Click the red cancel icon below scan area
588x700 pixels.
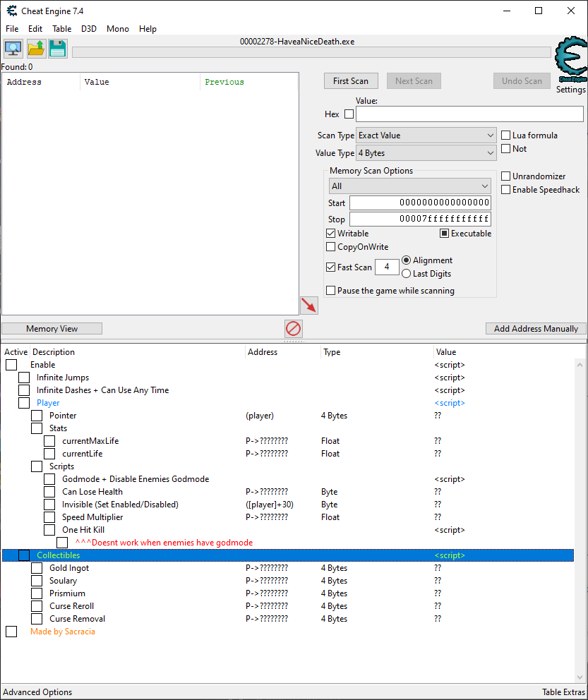click(x=294, y=329)
